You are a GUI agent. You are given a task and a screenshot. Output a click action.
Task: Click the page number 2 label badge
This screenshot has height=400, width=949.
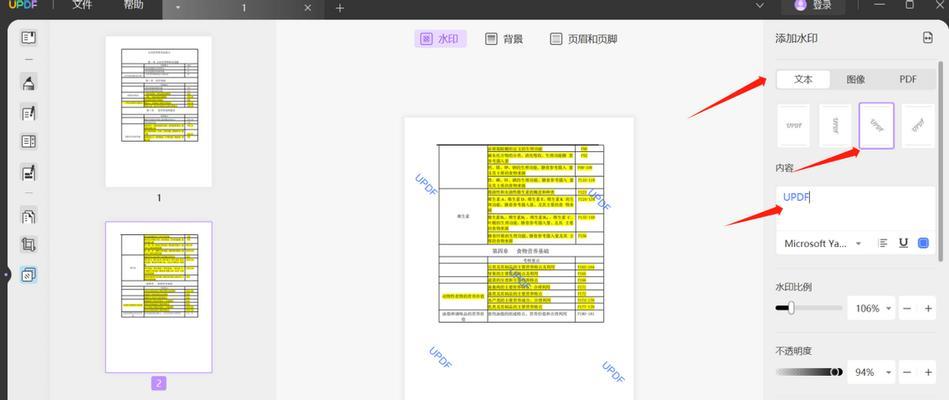tap(159, 383)
